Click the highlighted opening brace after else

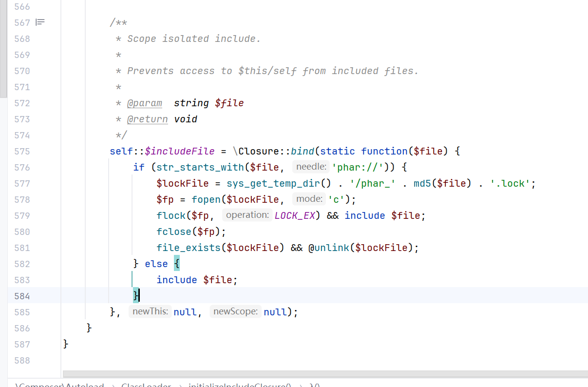pyautogui.click(x=176, y=264)
